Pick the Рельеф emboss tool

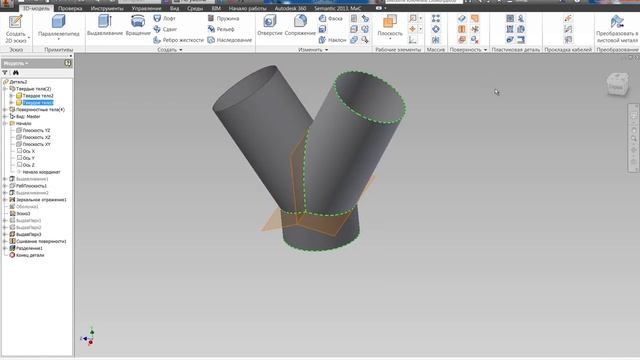click(221, 29)
